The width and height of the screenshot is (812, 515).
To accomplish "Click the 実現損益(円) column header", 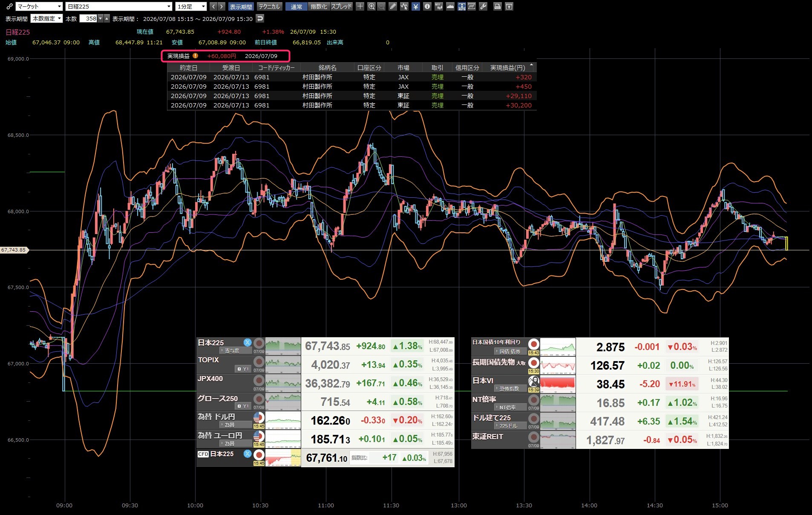I will (x=507, y=68).
